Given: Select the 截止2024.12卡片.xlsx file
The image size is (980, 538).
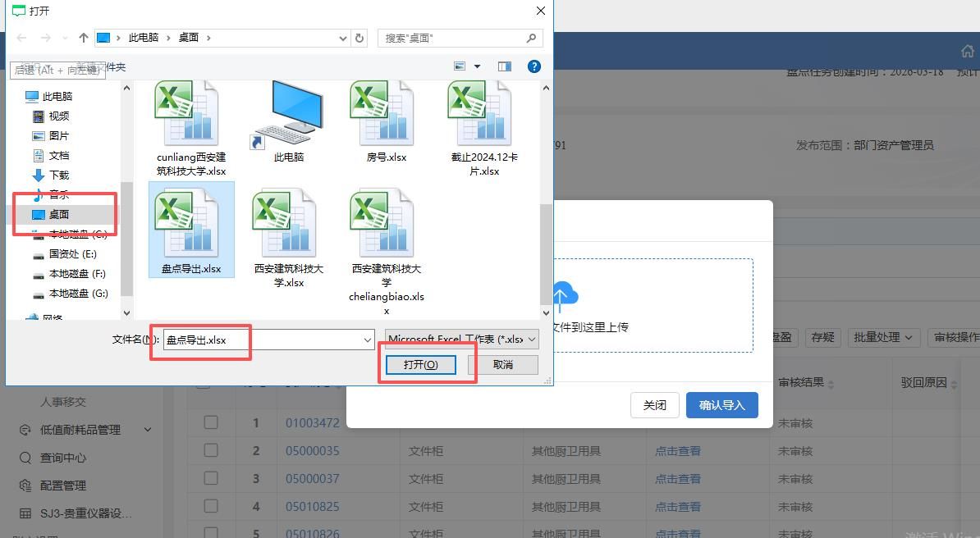Looking at the screenshot, I should 484,123.
